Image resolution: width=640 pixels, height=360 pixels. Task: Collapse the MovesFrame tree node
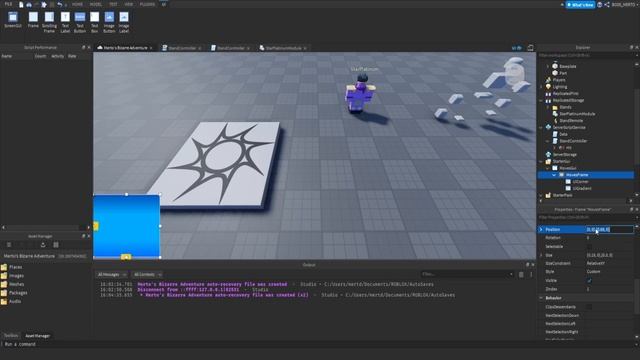tap(554, 175)
